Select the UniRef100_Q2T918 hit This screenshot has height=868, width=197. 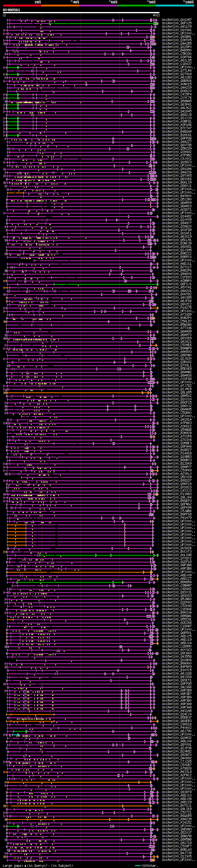tap(176, 74)
